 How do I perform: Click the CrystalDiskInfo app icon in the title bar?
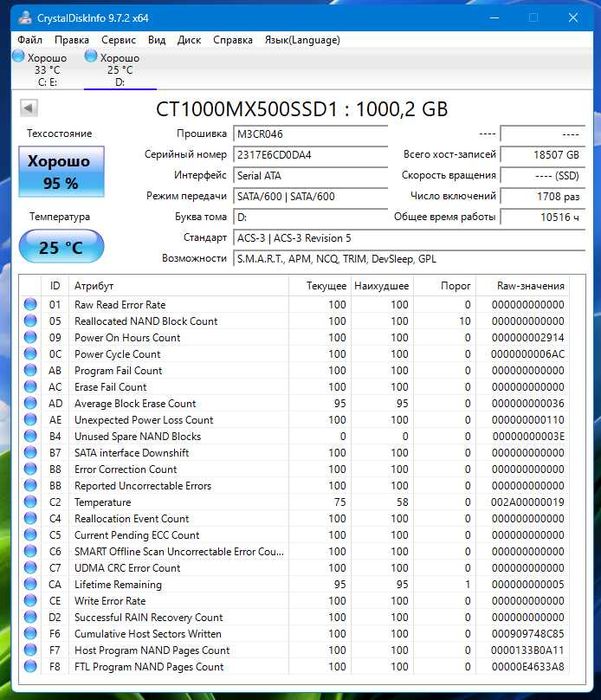(x=25, y=18)
